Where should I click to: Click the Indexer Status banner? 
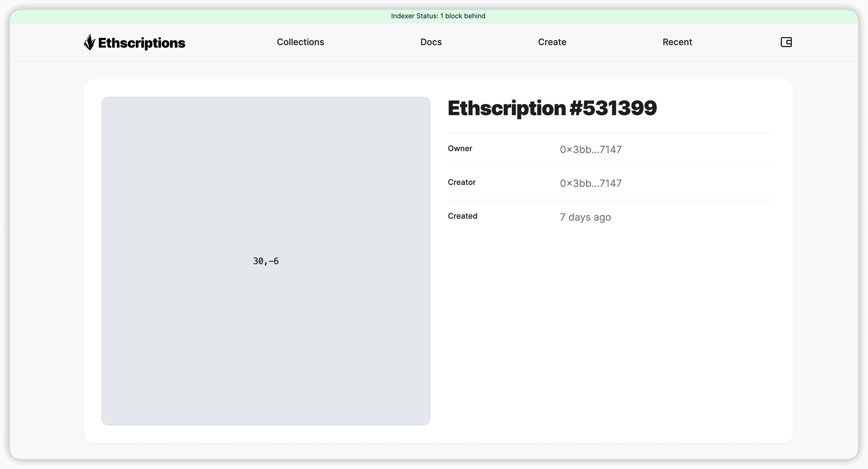click(434, 16)
